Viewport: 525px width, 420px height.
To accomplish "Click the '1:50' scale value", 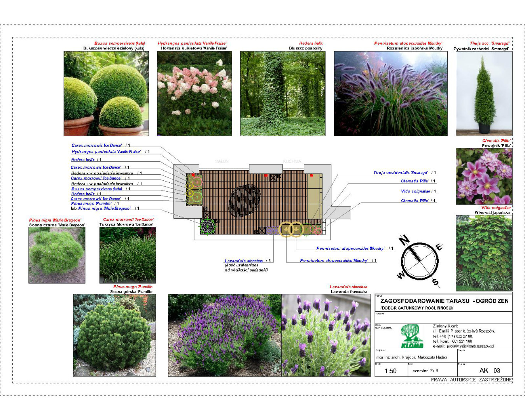I will point(390,371).
